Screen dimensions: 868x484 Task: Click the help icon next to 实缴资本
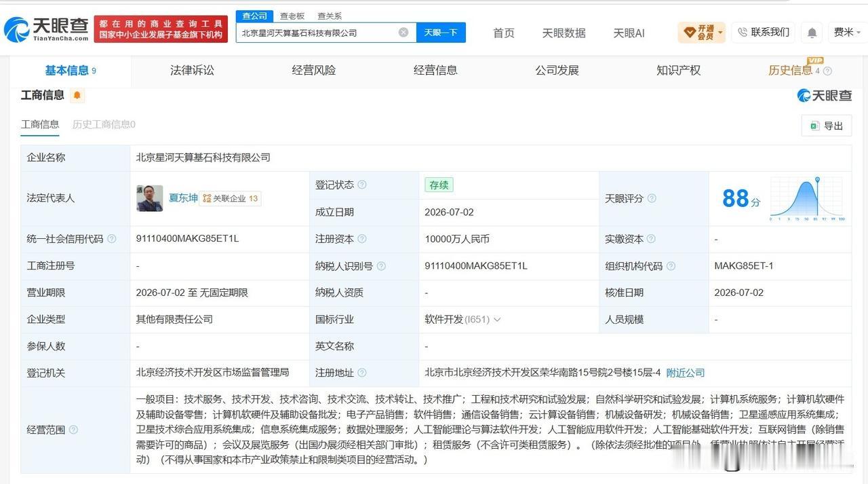tap(651, 239)
